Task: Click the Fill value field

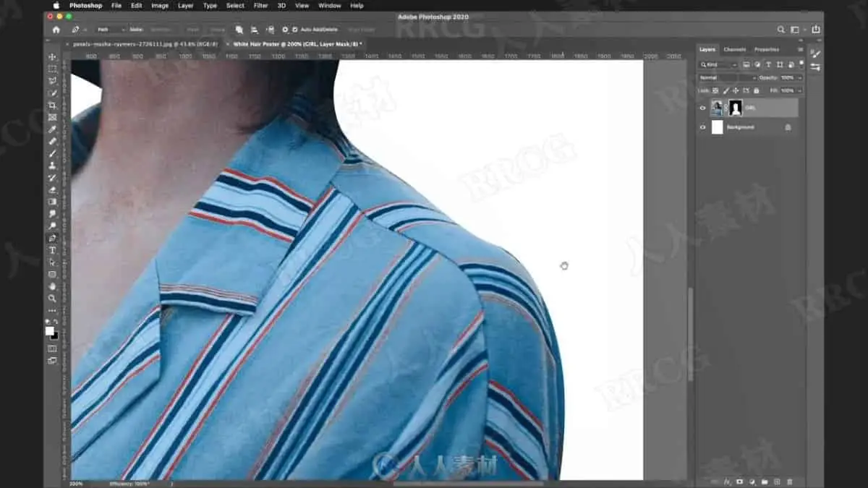Action: point(787,90)
